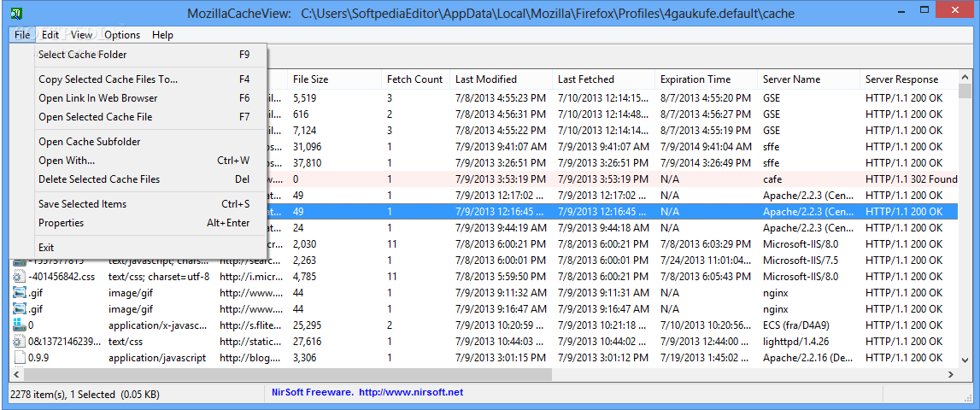Open the Help menu
The height and width of the screenshot is (410, 980).
tap(162, 35)
